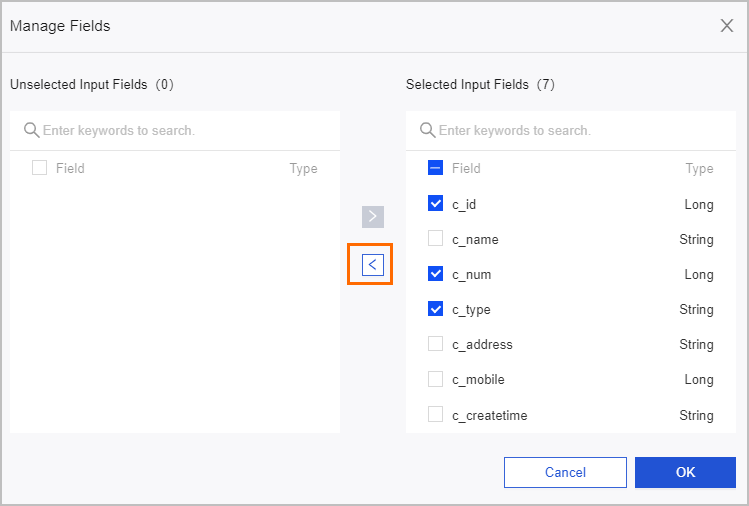
Task: Select the c_createtime field checkbox
Action: 436,414
